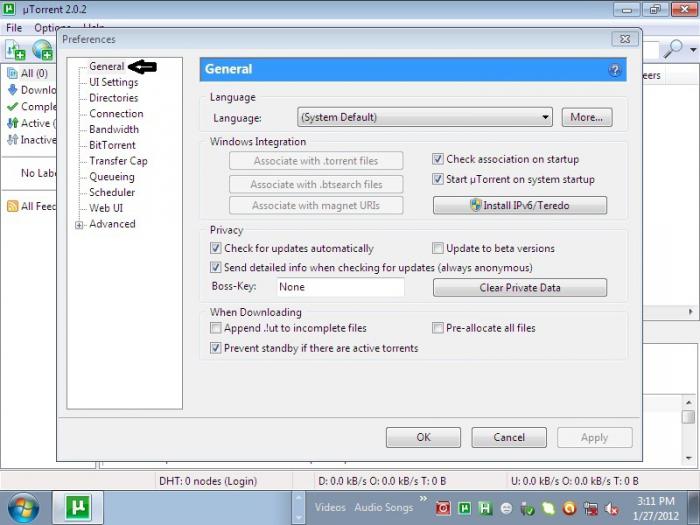Click the green H tray icon

tap(485, 508)
